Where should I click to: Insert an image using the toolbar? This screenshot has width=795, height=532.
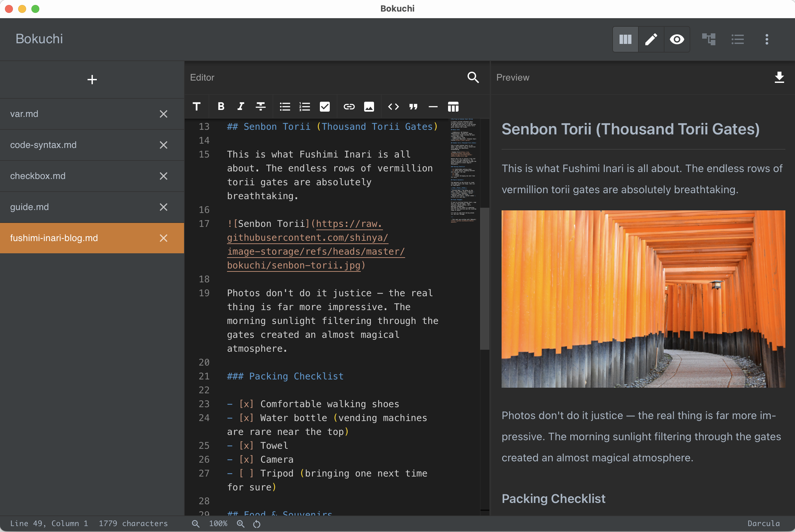[369, 107]
